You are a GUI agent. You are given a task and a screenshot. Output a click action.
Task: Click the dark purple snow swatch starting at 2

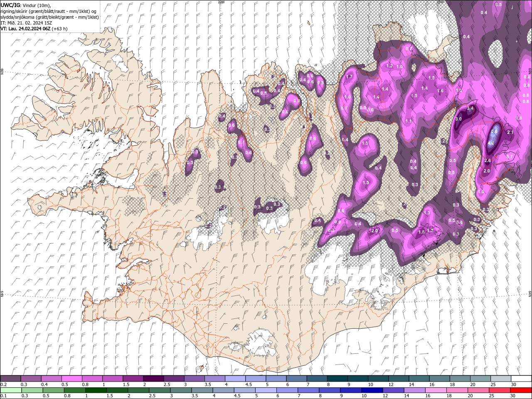click(x=153, y=379)
